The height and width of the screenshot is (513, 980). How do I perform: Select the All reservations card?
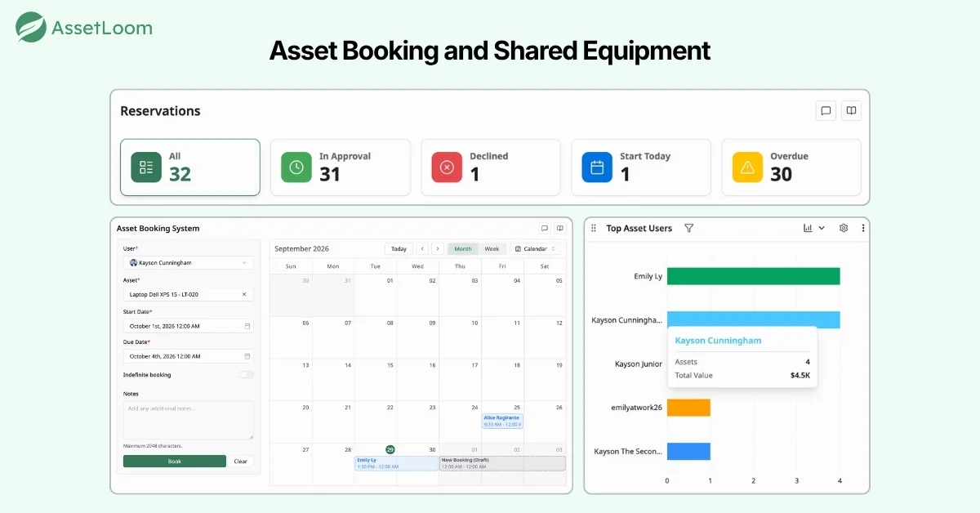pyautogui.click(x=190, y=167)
